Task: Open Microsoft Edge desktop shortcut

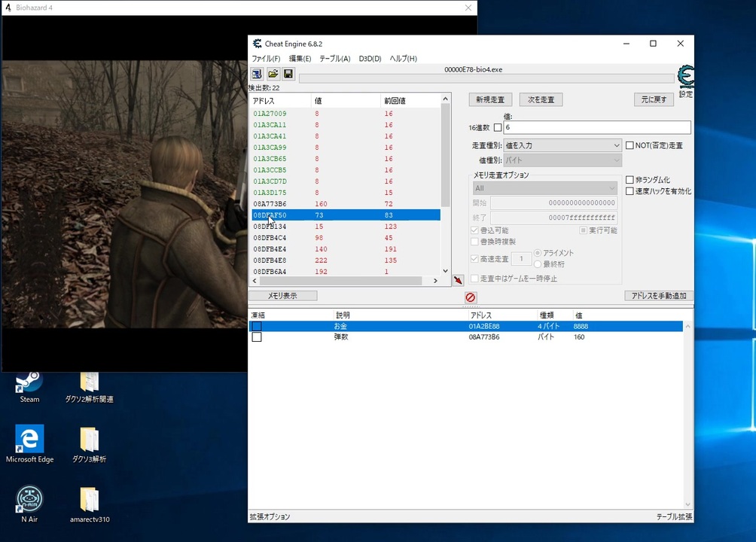Action: 29,444
